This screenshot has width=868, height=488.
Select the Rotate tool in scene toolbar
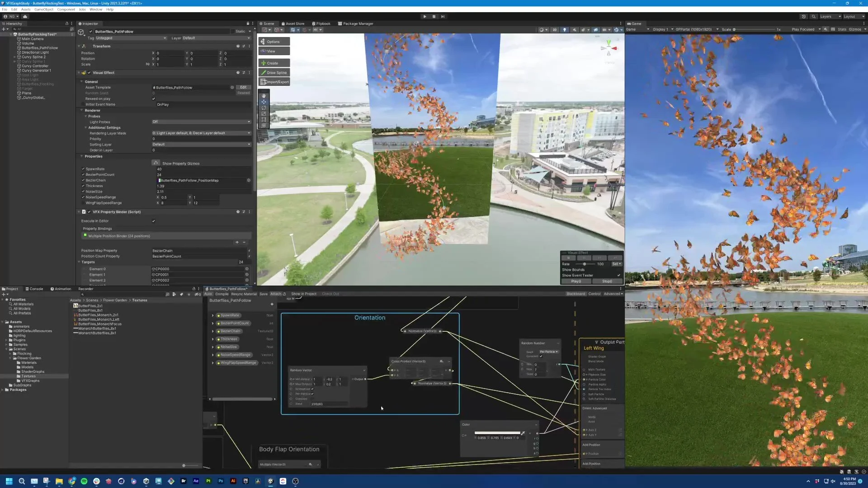[264, 108]
